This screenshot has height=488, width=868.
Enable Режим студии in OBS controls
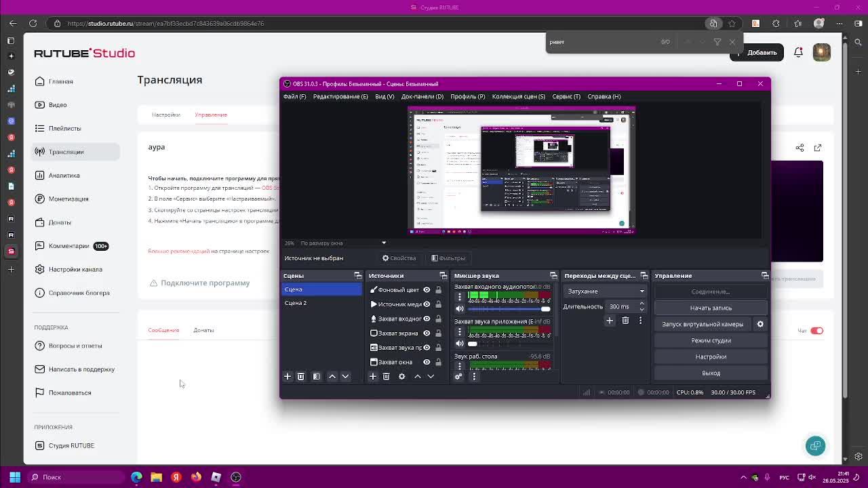pos(711,340)
